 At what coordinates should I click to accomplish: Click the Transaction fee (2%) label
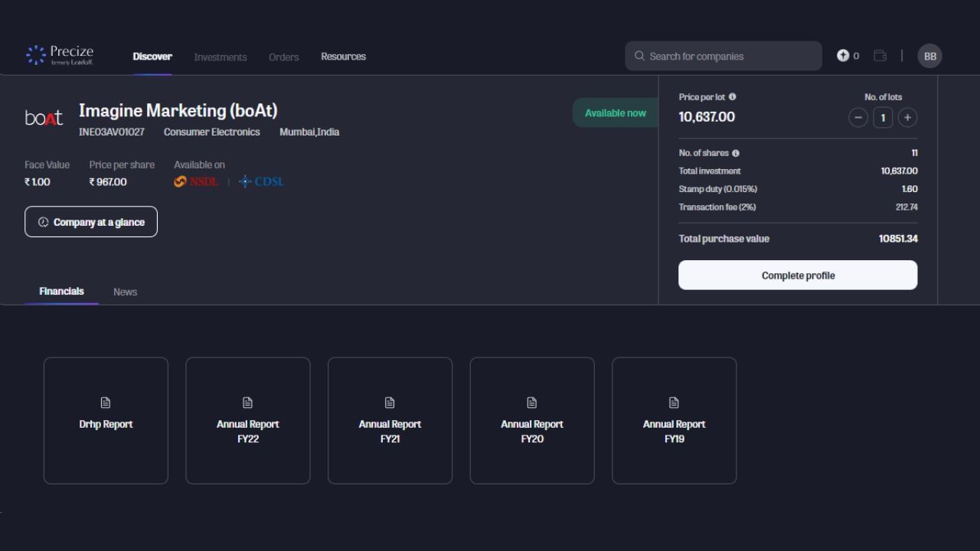pyautogui.click(x=717, y=207)
